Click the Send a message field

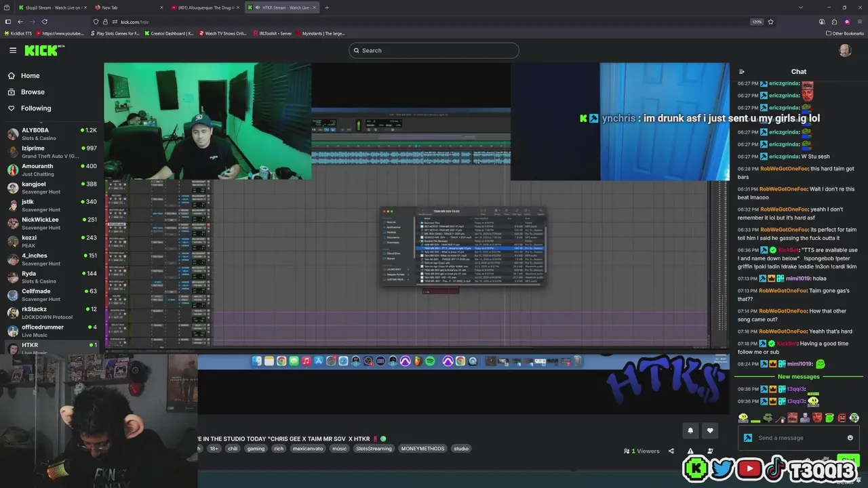tap(800, 438)
